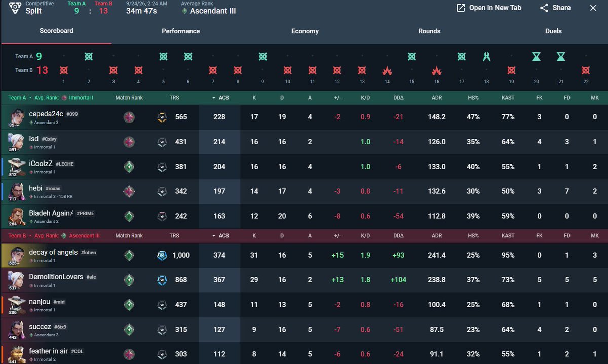Sort Team B by ADR header
Screen dimensions: 608x364
click(x=436, y=235)
